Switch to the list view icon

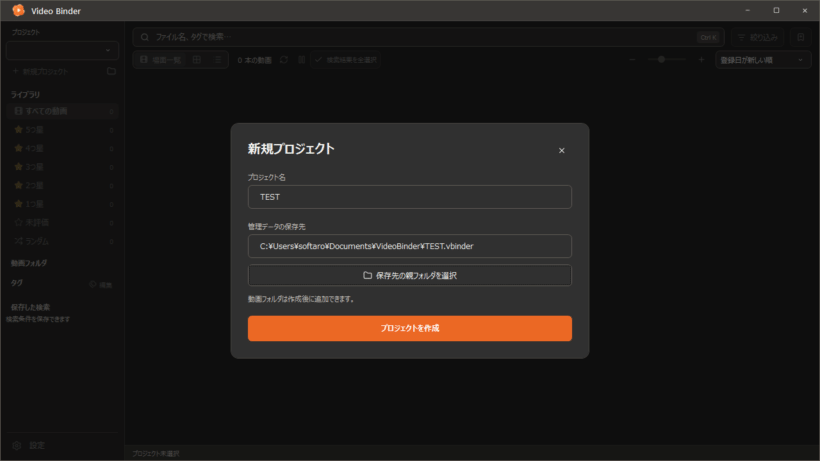click(218, 60)
